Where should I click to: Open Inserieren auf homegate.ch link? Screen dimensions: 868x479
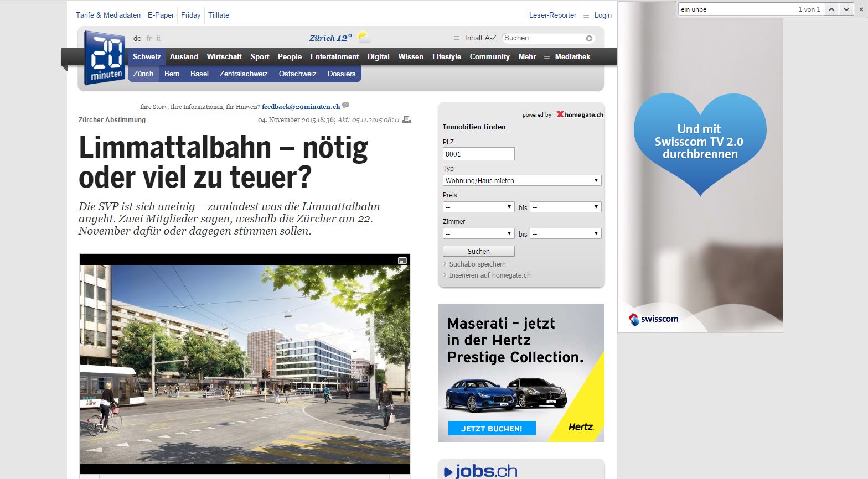(490, 275)
